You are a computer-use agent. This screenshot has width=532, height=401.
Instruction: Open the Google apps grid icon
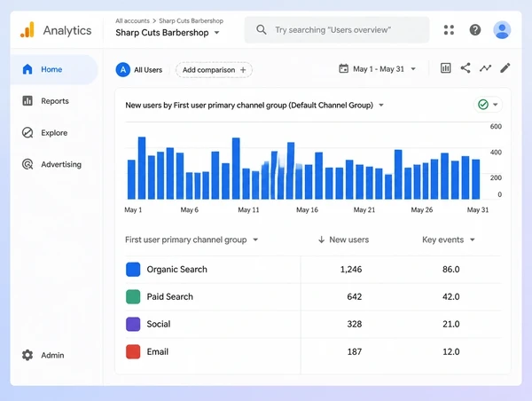(x=449, y=30)
